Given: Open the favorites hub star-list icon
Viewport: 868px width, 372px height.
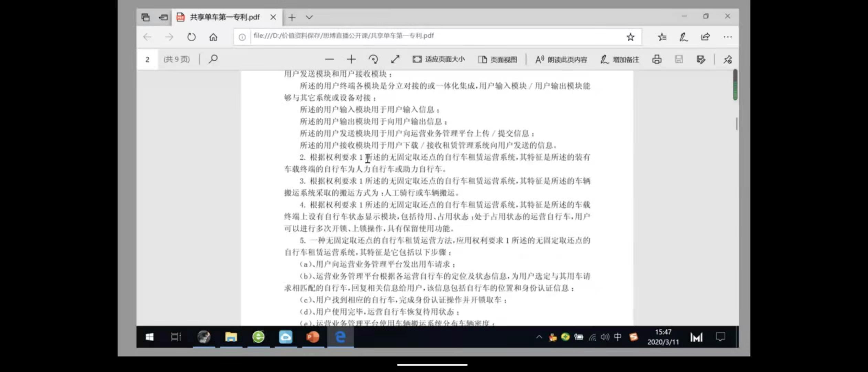Looking at the screenshot, I should pos(662,37).
